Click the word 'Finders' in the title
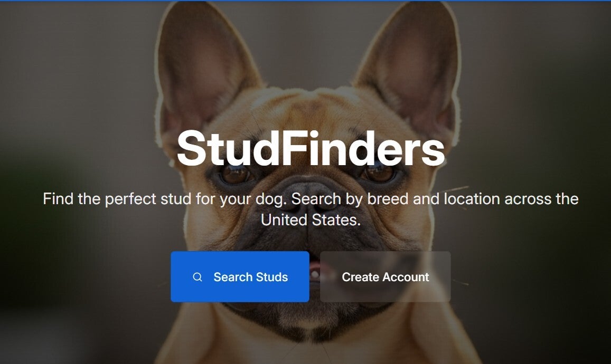Image resolution: width=611 pixels, height=364 pixels. click(363, 149)
